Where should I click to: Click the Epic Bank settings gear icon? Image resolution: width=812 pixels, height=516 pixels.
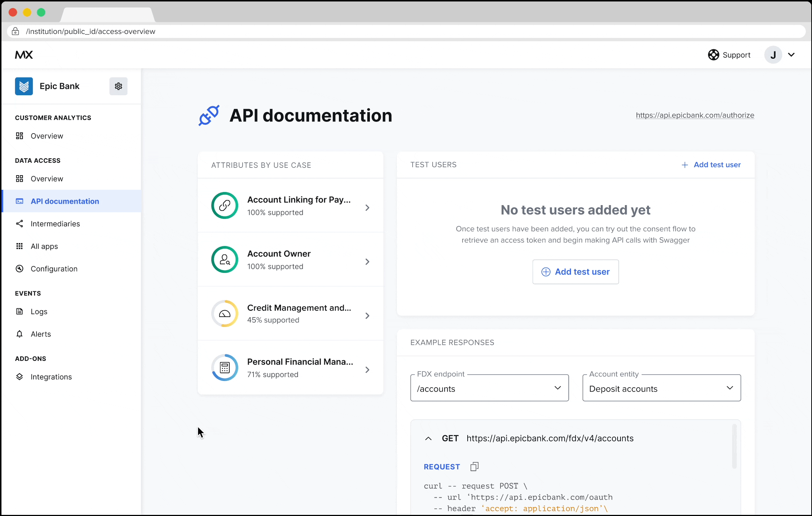pyautogui.click(x=118, y=86)
